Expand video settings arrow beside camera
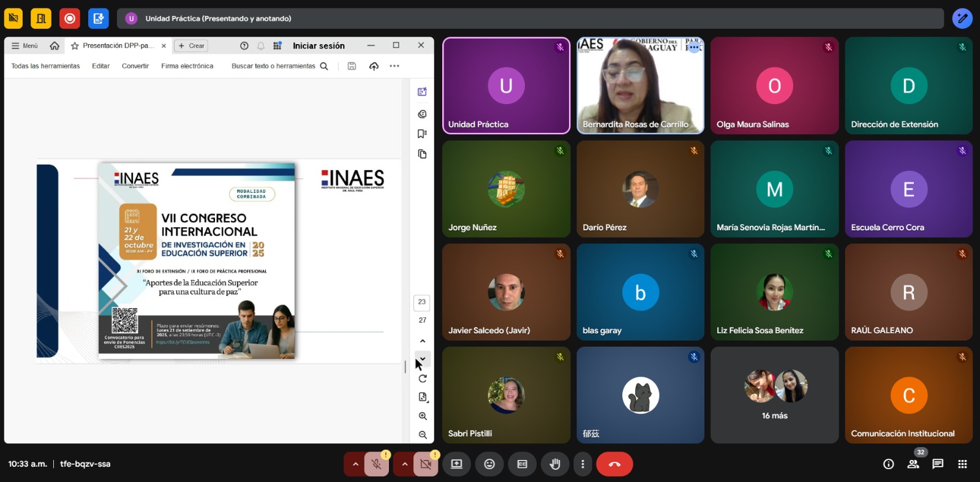 pyautogui.click(x=404, y=464)
